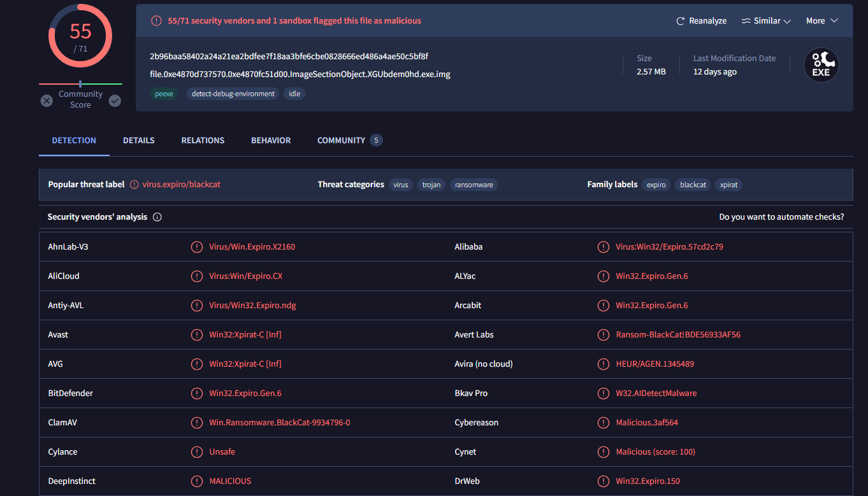The width and height of the screenshot is (868, 496).
Task: Click the info icon beside Security vendors' analysis
Action: tap(157, 217)
